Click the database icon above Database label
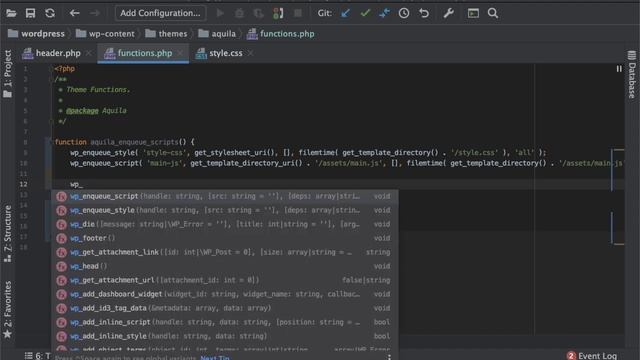 pos(632,55)
